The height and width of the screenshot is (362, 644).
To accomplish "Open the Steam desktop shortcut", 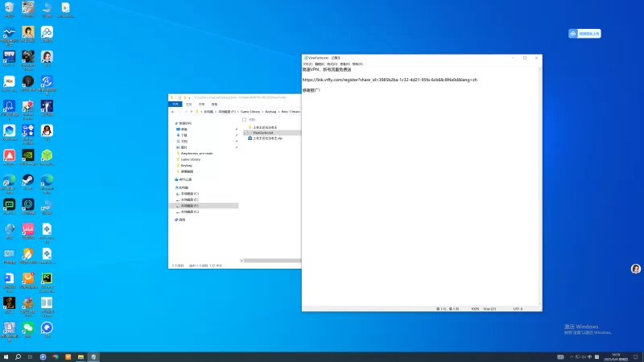I will [28, 181].
